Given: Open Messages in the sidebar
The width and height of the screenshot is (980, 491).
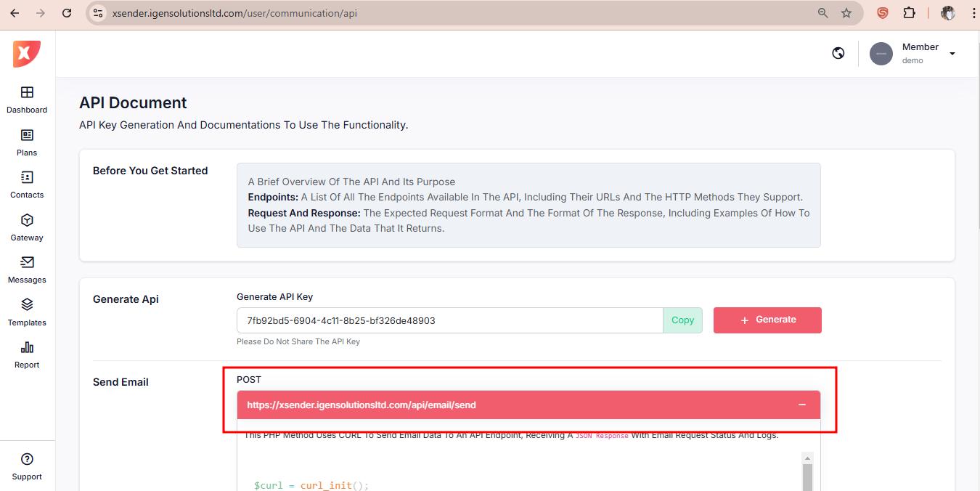Looking at the screenshot, I should 27,269.
